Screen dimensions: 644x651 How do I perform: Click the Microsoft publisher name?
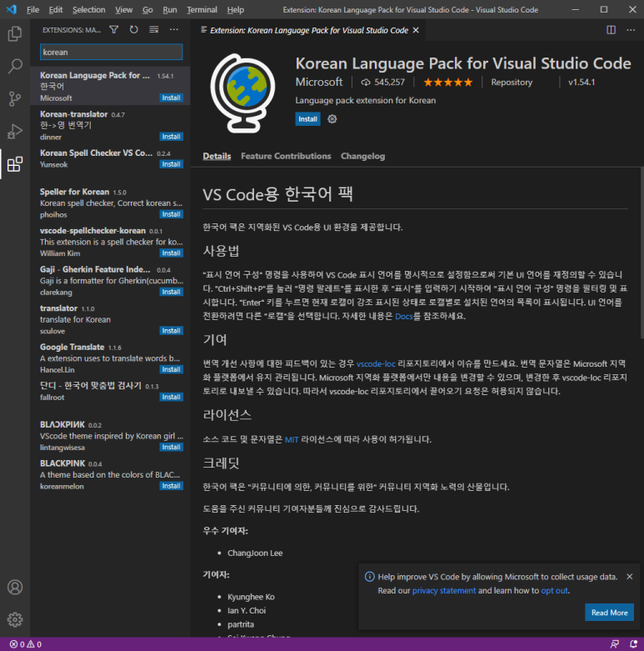[x=319, y=83]
